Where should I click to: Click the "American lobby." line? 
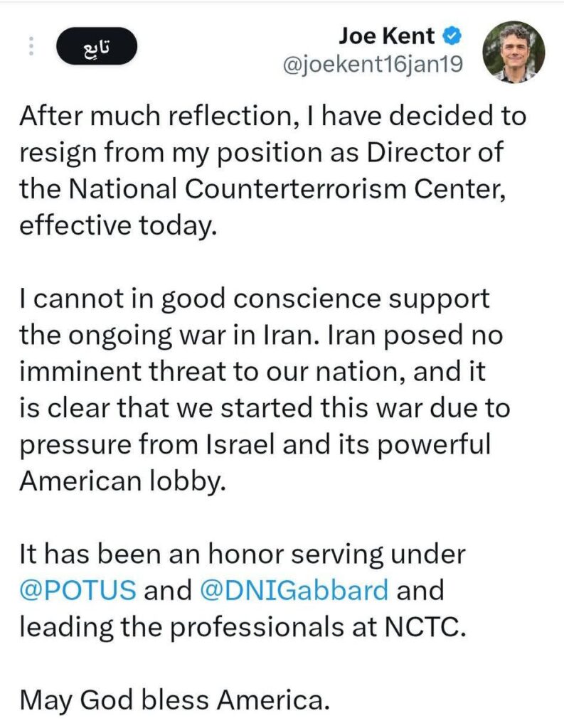coord(122,481)
